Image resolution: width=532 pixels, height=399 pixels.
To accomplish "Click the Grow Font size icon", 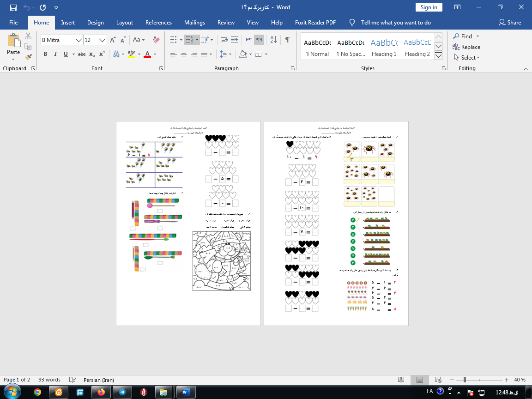I will tap(113, 40).
